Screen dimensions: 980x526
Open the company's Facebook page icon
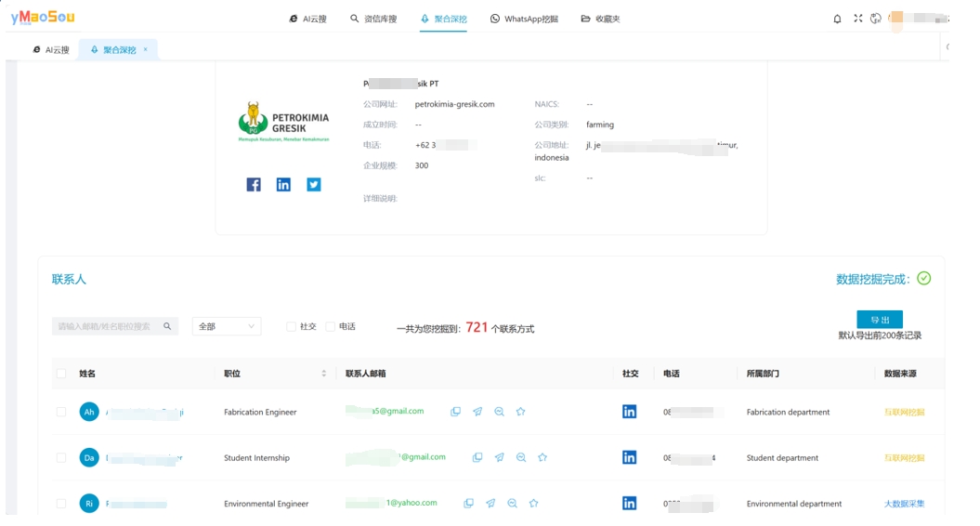pyautogui.click(x=254, y=185)
